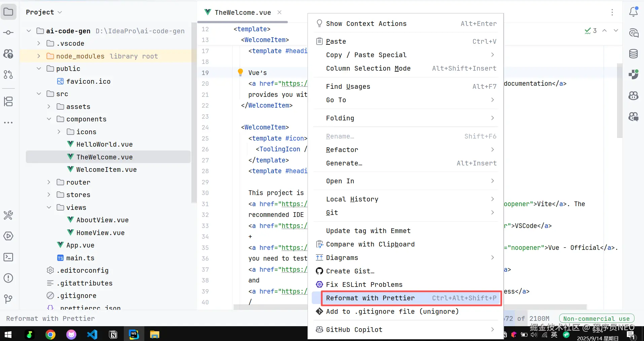The image size is (644, 341).
Task: Go to the next highlighted problem arrow
Action: click(x=616, y=31)
